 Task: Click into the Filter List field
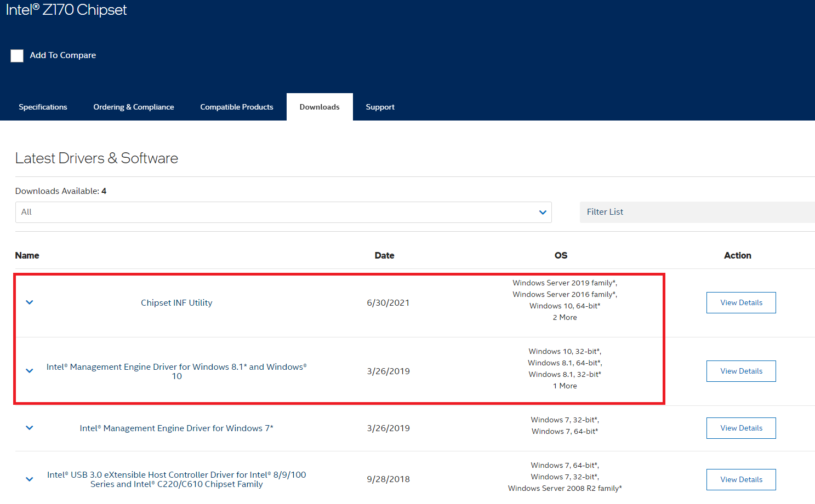click(x=697, y=212)
